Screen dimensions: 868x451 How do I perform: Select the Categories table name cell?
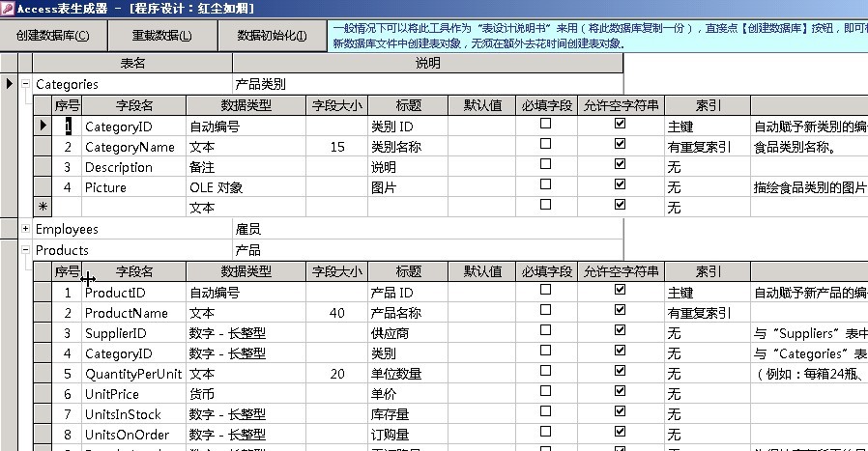pos(132,84)
